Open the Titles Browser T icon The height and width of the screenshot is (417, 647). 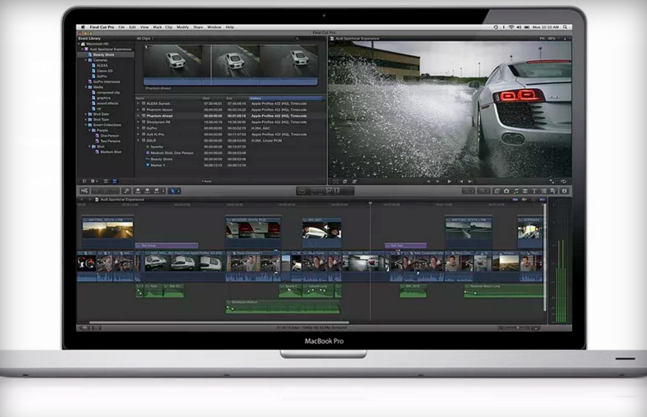(x=534, y=191)
